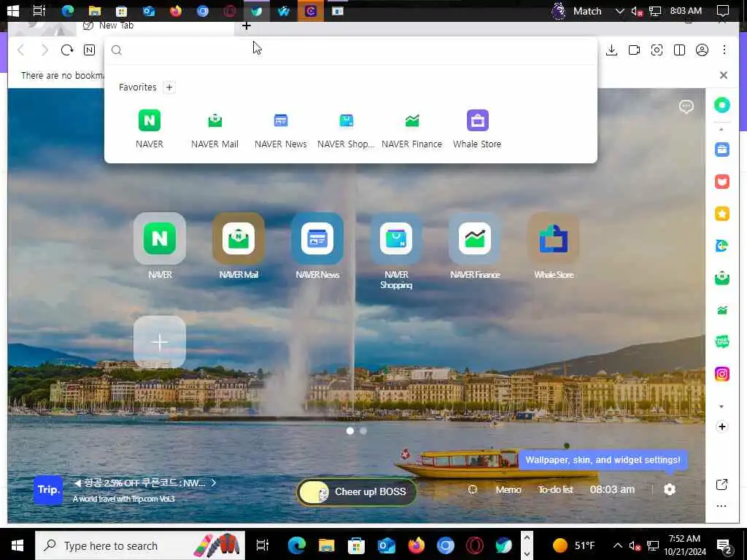Show hidden system tray icons
The height and width of the screenshot is (560, 747).
(617, 545)
